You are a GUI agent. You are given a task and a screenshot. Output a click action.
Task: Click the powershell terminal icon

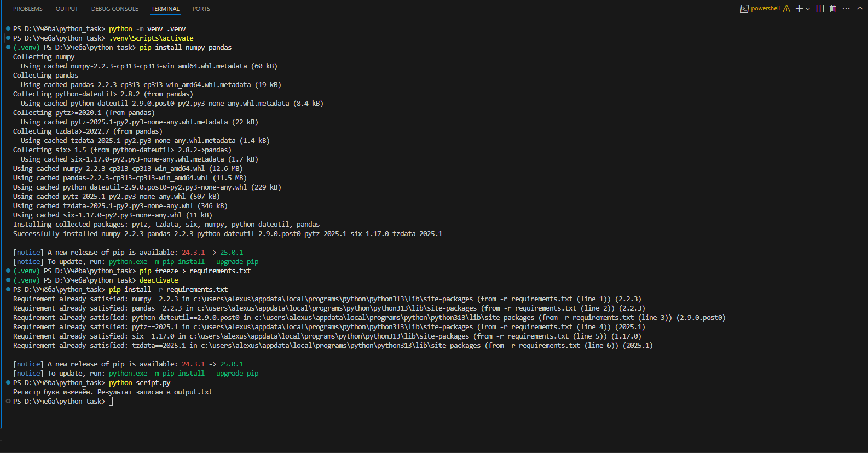tap(744, 9)
